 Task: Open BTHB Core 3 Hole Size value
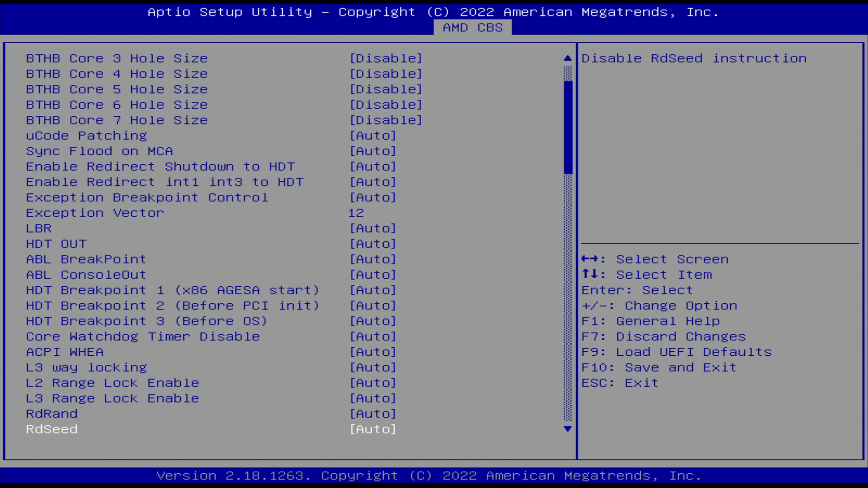tap(386, 58)
